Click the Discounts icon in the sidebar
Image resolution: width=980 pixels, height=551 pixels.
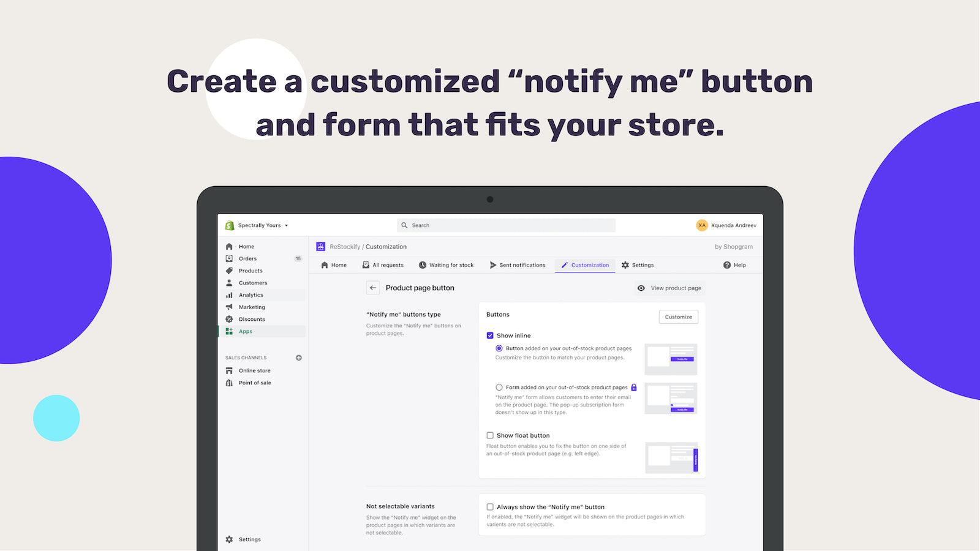(x=229, y=319)
